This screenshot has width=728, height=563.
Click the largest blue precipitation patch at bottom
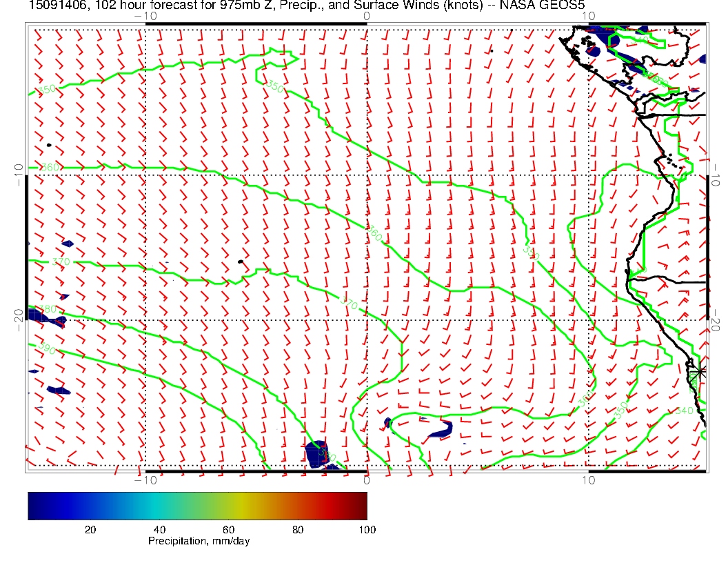click(x=317, y=453)
